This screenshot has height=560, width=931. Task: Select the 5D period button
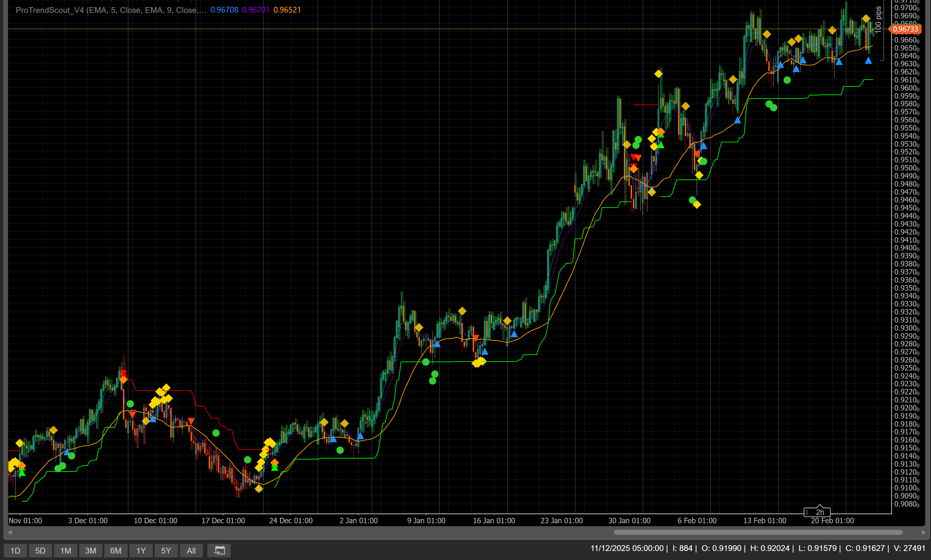(40, 551)
